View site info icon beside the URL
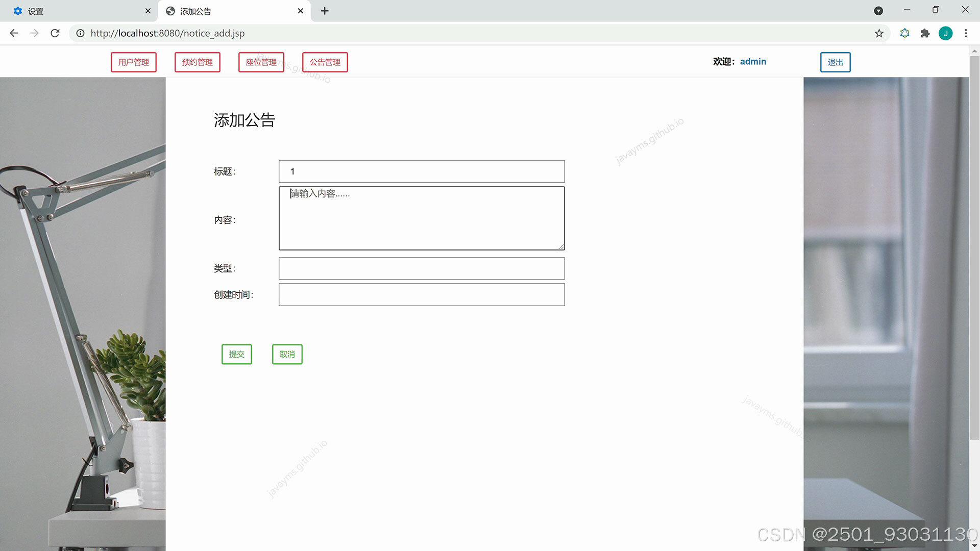This screenshot has height=551, width=980. click(x=80, y=33)
